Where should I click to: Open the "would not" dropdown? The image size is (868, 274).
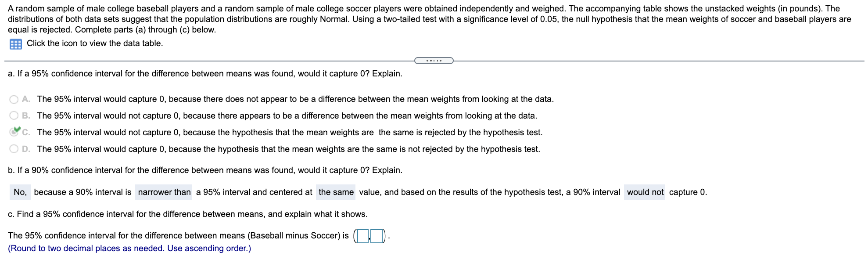(645, 192)
